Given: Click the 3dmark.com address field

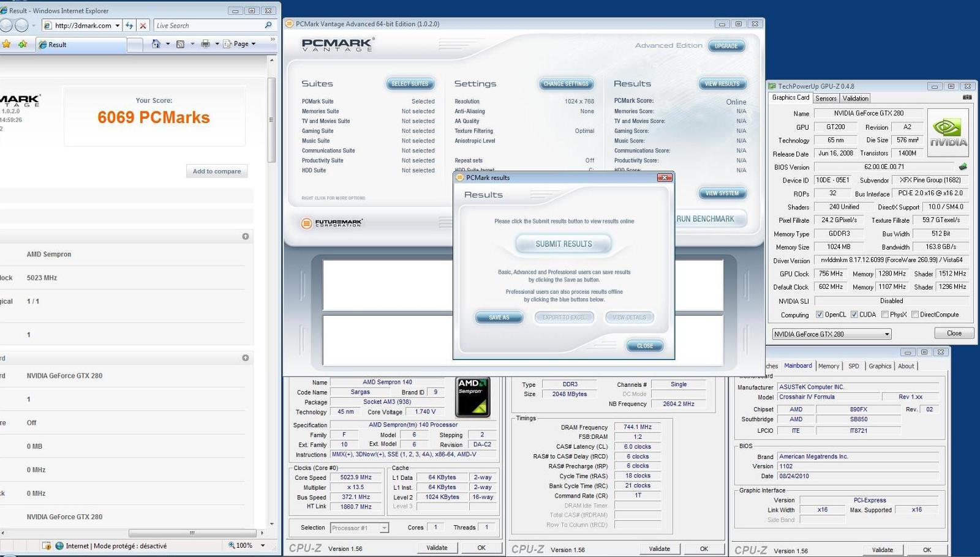Looking at the screenshot, I should pos(83,26).
